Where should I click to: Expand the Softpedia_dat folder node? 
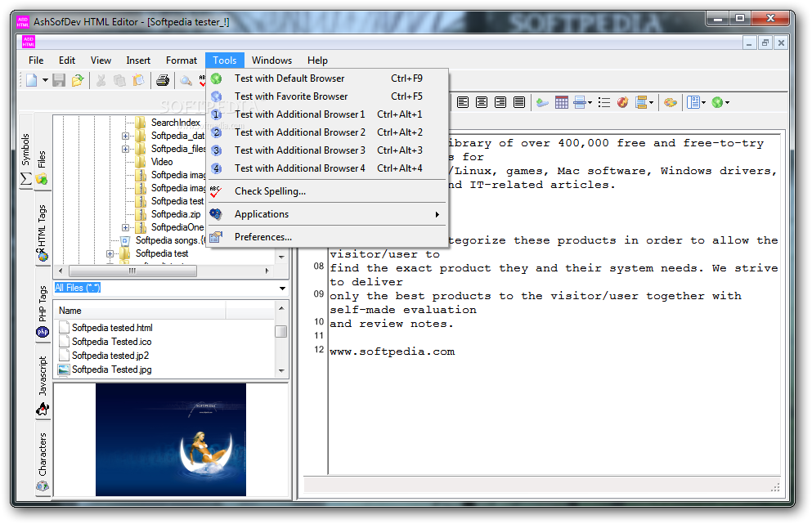click(125, 137)
